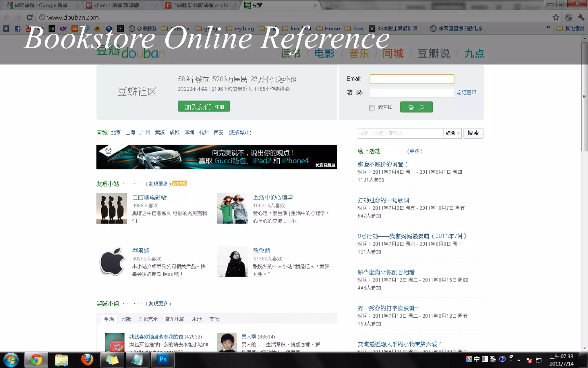Screen dimensions: 588x368
Task: Open the 36本對工業設計師 bookmark
Action: (x=395, y=28)
